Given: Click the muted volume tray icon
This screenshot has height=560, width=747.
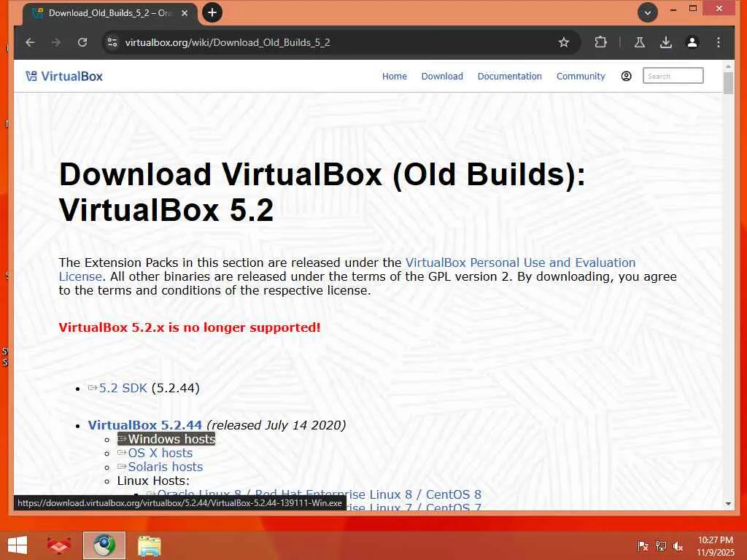Looking at the screenshot, I should point(678,546).
